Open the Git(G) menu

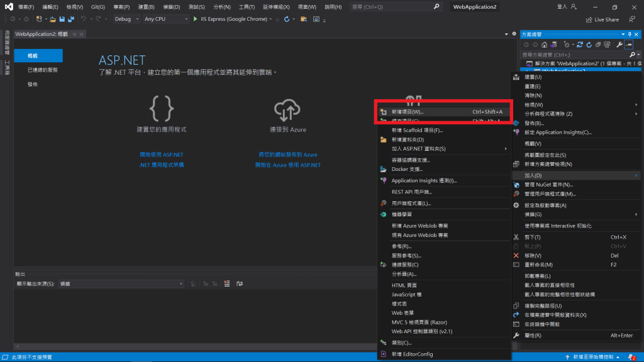[x=97, y=6]
